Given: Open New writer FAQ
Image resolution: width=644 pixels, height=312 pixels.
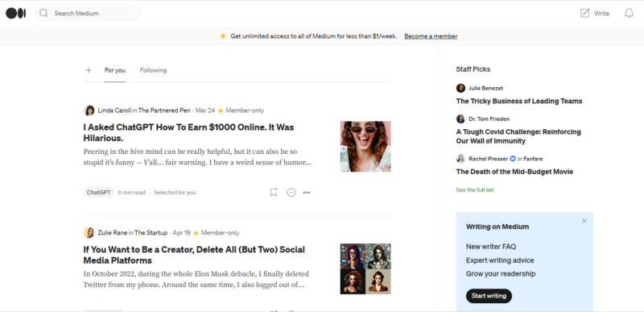Looking at the screenshot, I should pyautogui.click(x=491, y=247).
